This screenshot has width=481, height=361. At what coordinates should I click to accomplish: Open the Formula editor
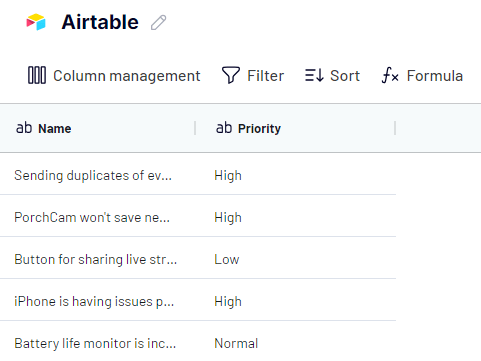point(422,75)
